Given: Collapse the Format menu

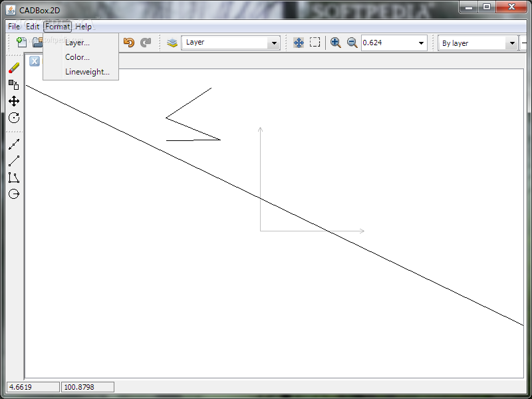Looking at the screenshot, I should click(57, 27).
